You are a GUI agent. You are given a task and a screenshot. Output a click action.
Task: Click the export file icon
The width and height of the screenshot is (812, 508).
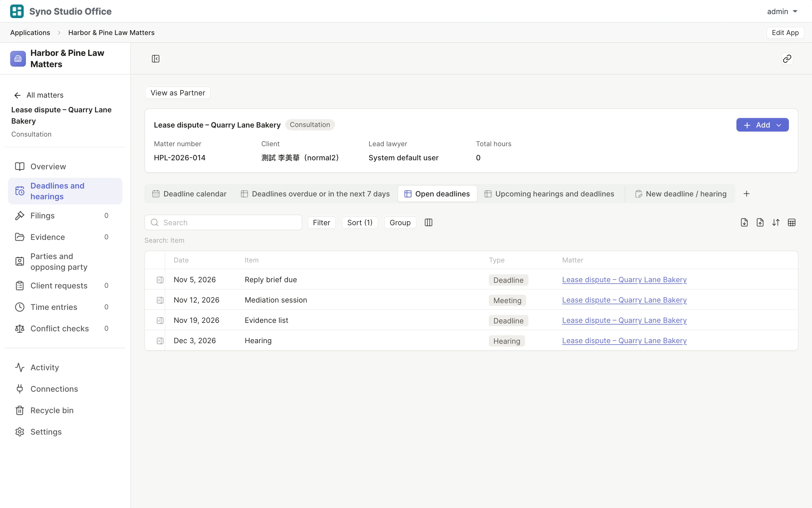[x=760, y=222]
